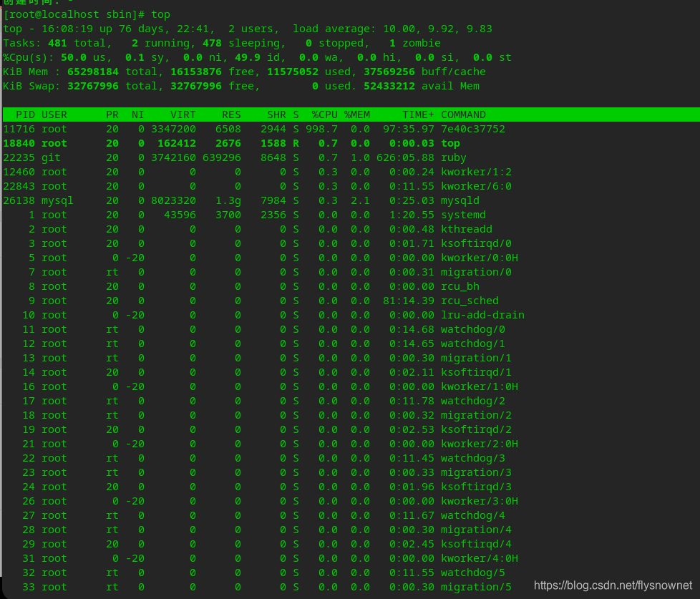Click the VIRT column header
The height and width of the screenshot is (599, 700).
click(183, 115)
